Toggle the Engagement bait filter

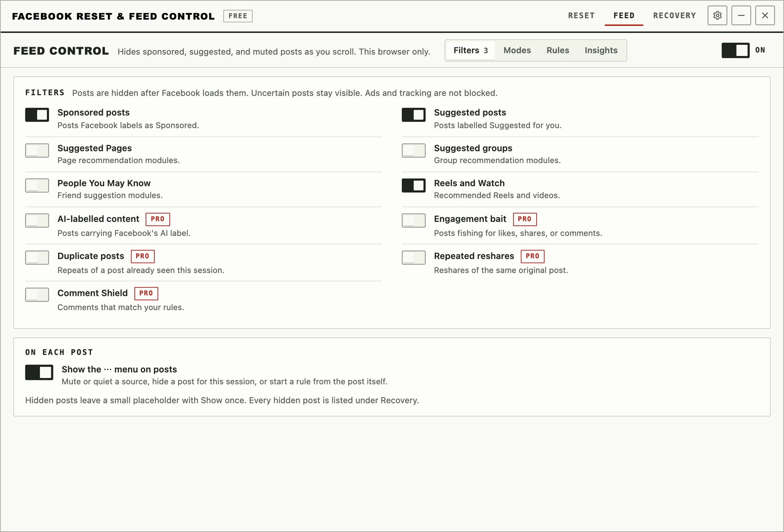coord(414,220)
